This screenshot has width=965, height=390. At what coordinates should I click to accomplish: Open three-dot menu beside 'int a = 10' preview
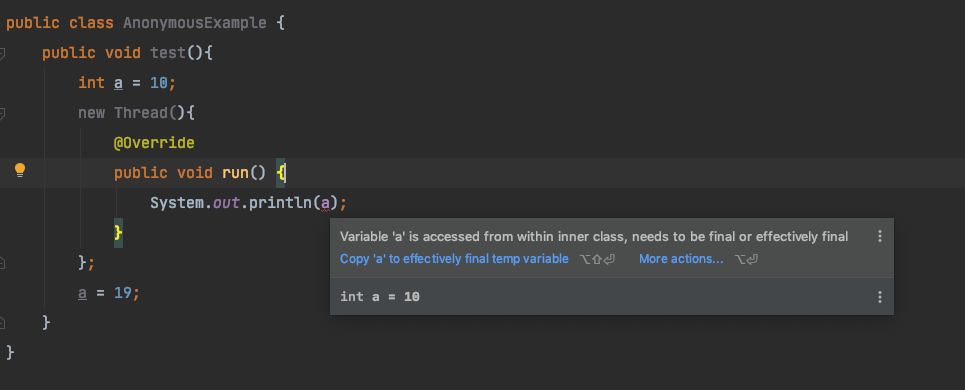[879, 297]
